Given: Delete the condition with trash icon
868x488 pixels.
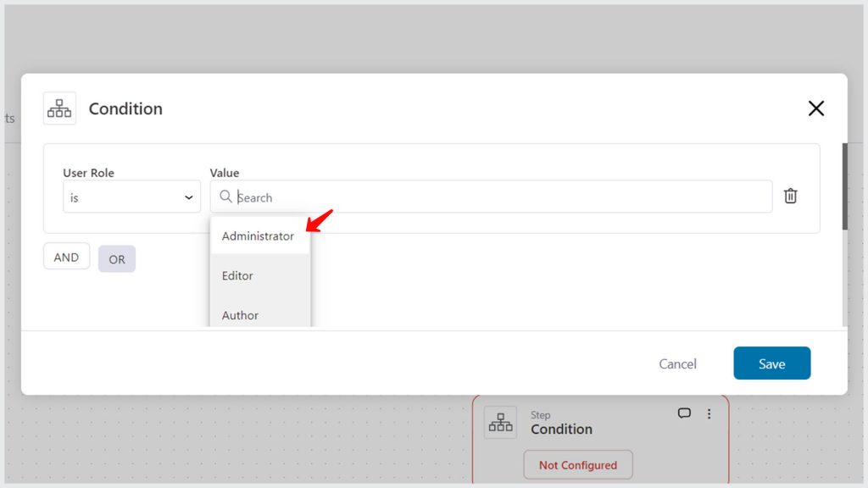Looking at the screenshot, I should pos(790,196).
